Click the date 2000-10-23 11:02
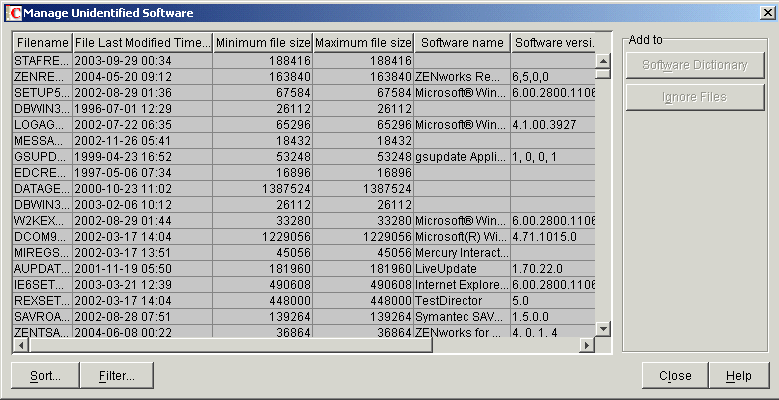The image size is (779, 400). [x=143, y=189]
